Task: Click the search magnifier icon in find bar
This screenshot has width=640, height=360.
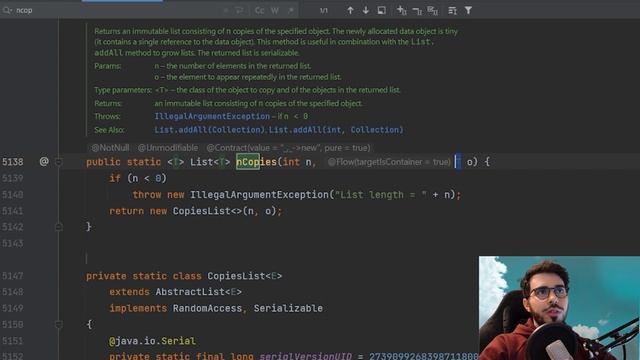Action: coord(7,10)
